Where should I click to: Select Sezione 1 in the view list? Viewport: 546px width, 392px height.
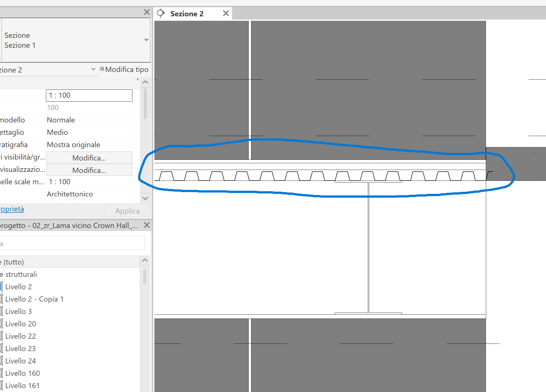(x=20, y=45)
